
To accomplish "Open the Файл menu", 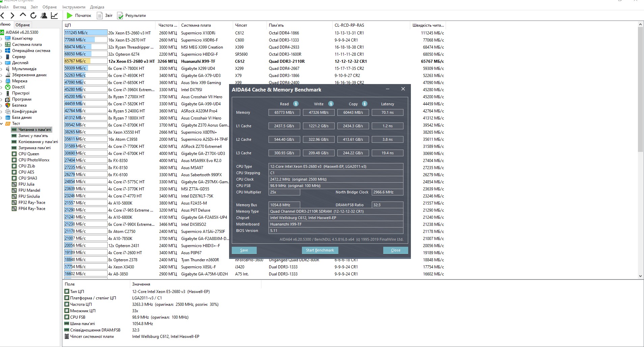I will pos(4,7).
